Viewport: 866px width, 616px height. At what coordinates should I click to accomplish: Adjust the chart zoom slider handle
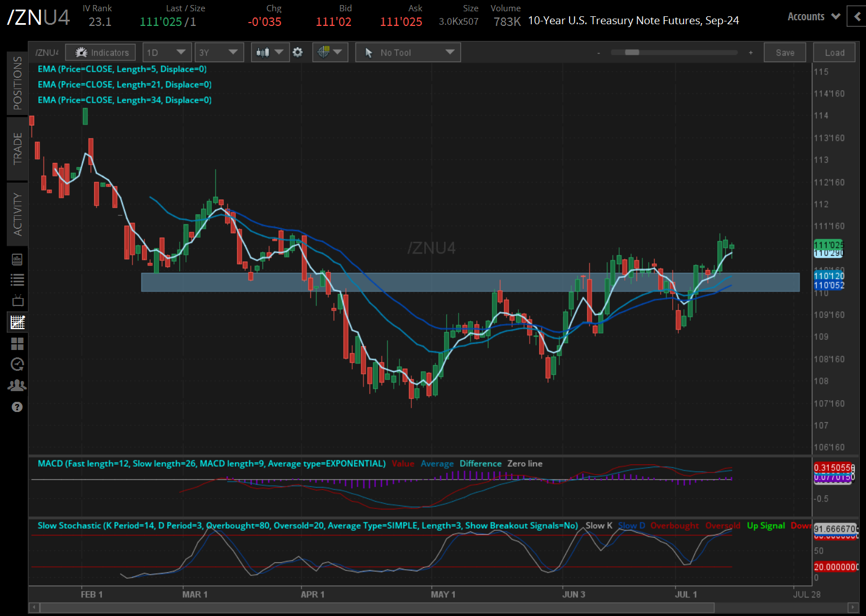pos(632,52)
